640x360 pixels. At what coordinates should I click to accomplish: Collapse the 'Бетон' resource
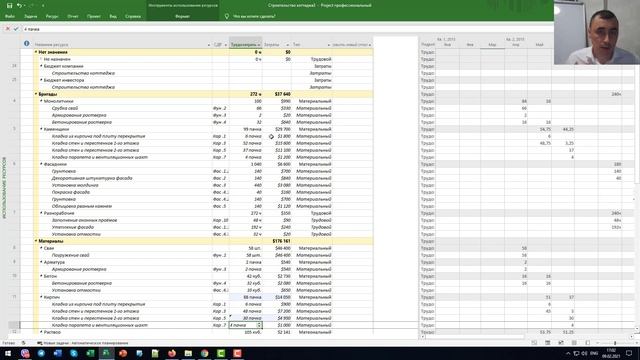point(41,276)
